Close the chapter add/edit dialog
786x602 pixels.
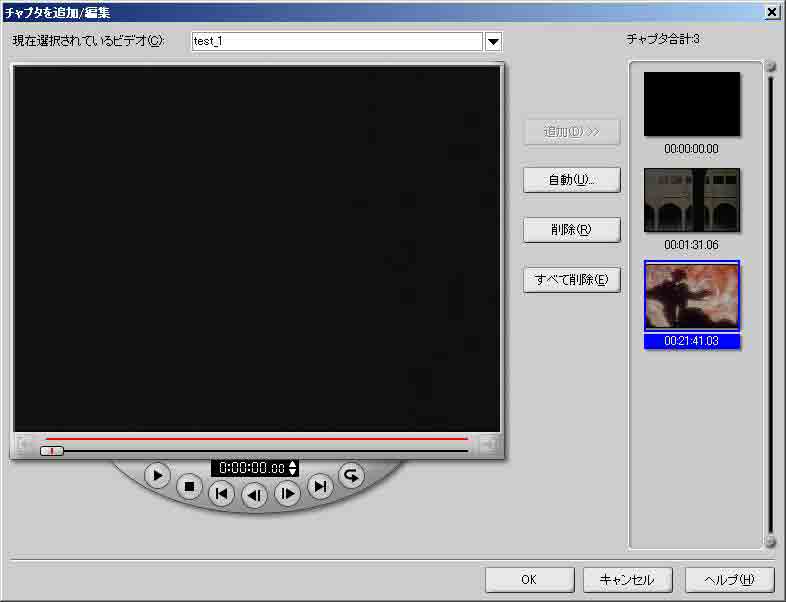772,13
